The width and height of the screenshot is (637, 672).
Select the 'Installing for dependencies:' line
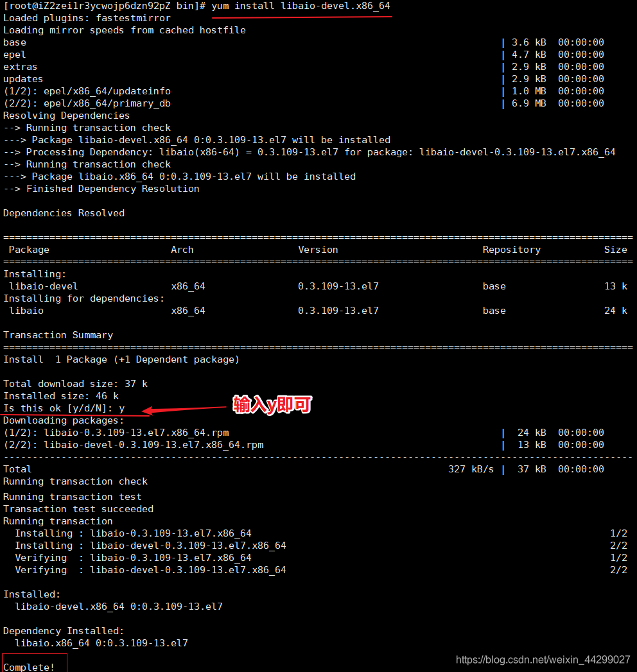[x=83, y=298]
